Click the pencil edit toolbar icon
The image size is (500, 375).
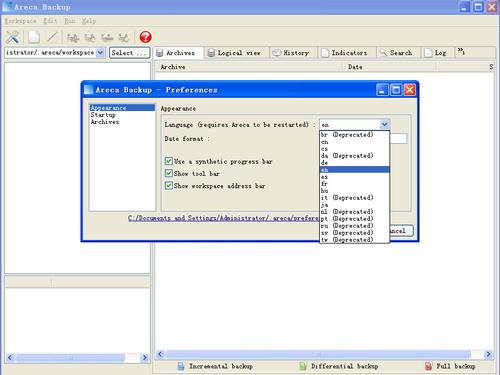[52, 37]
